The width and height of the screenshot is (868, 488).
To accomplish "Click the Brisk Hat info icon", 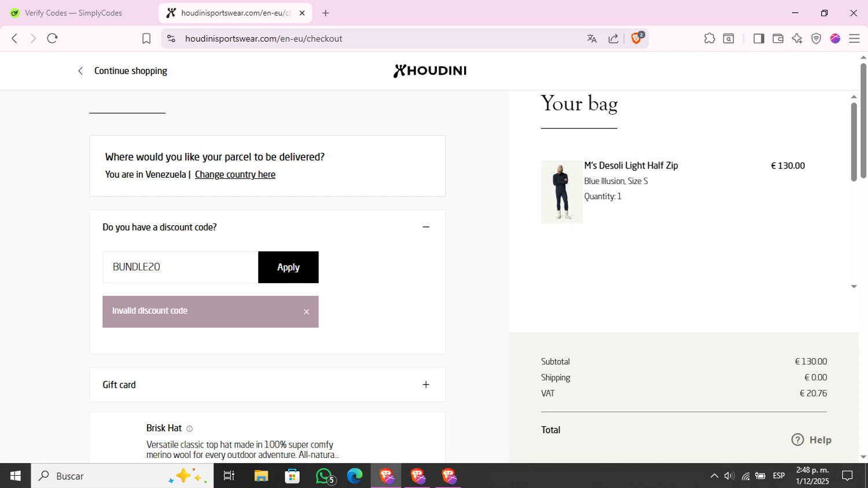I will pyautogui.click(x=190, y=429).
